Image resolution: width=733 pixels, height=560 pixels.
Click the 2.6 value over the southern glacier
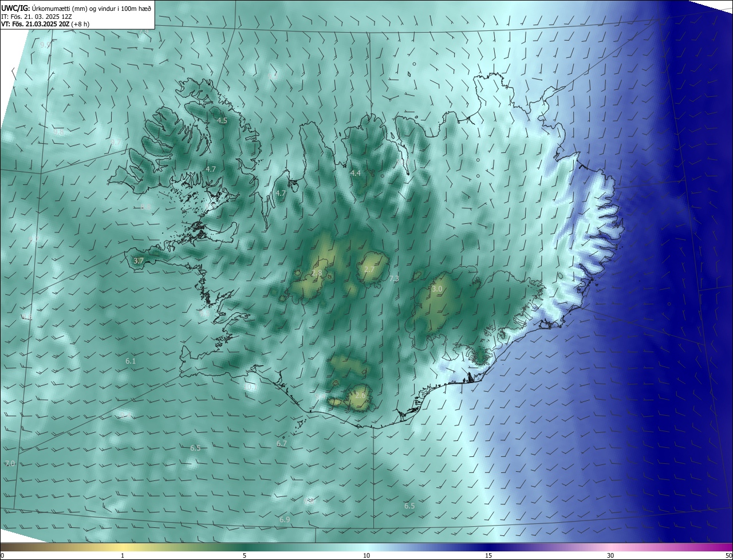pyautogui.click(x=360, y=395)
